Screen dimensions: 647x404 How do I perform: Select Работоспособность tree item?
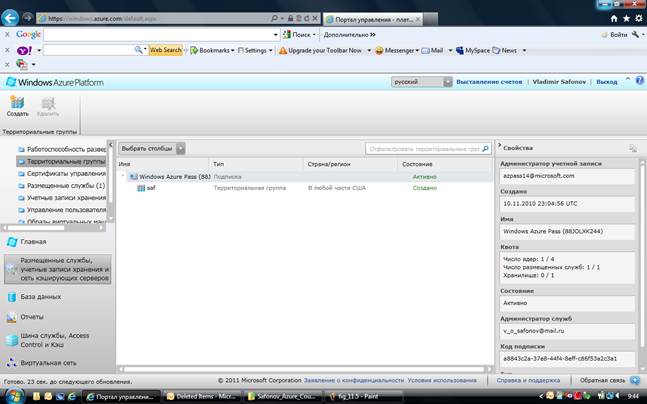(x=62, y=149)
